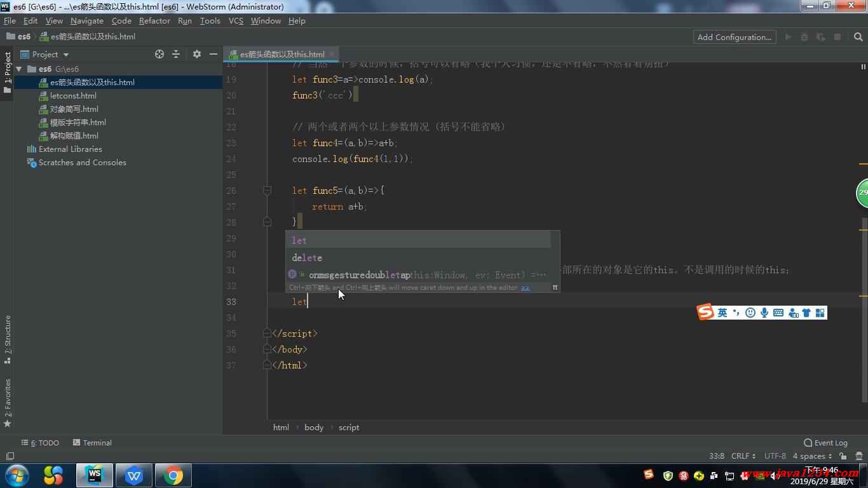Click 'body' breadcrumb at editor bottom
The width and height of the screenshot is (868, 488).
(x=314, y=427)
